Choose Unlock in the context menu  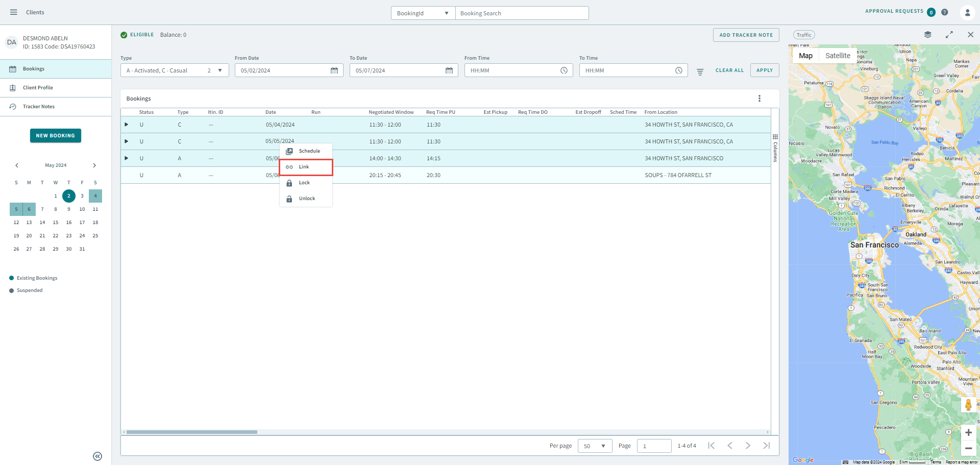[x=306, y=199]
